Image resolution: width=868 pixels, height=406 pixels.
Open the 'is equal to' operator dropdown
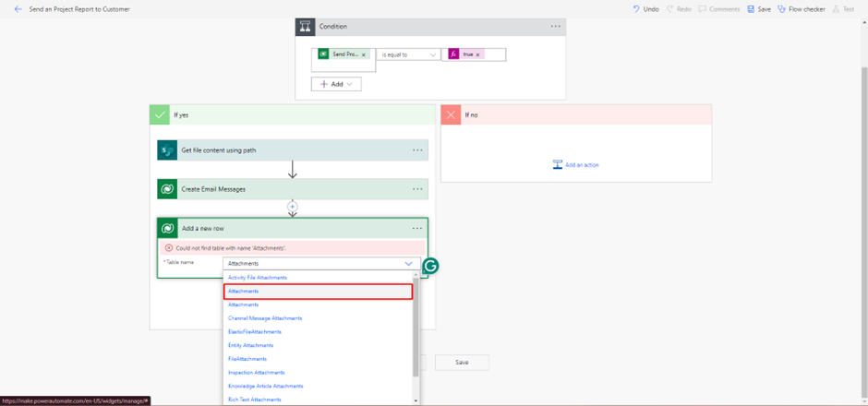pyautogui.click(x=408, y=54)
